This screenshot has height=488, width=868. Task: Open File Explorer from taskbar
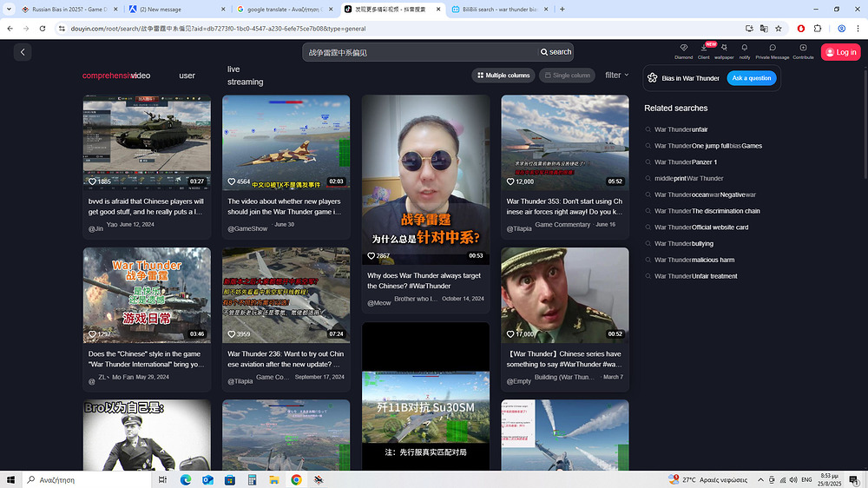point(274,479)
